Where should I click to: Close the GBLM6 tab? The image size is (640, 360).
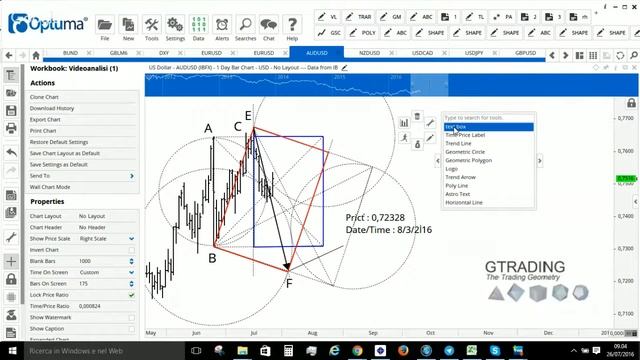(x=139, y=53)
